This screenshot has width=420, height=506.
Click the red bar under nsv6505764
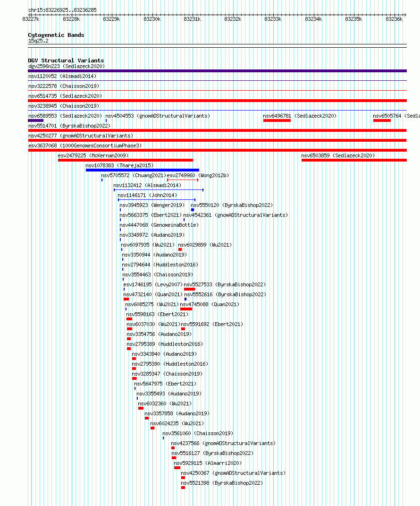pyautogui.click(x=382, y=120)
